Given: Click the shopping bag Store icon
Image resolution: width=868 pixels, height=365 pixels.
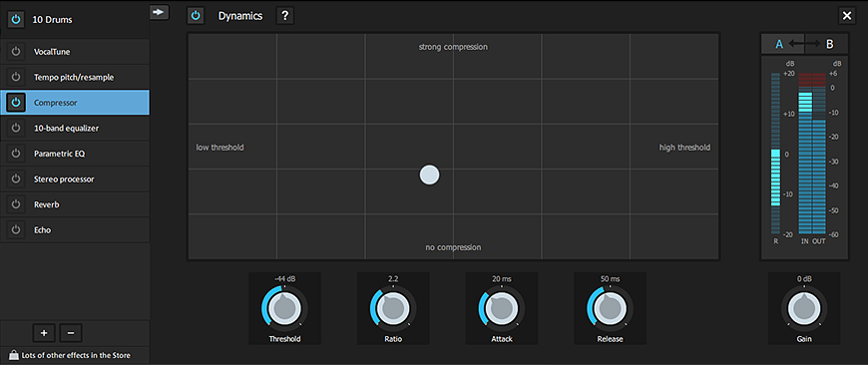Looking at the screenshot, I should [13, 355].
